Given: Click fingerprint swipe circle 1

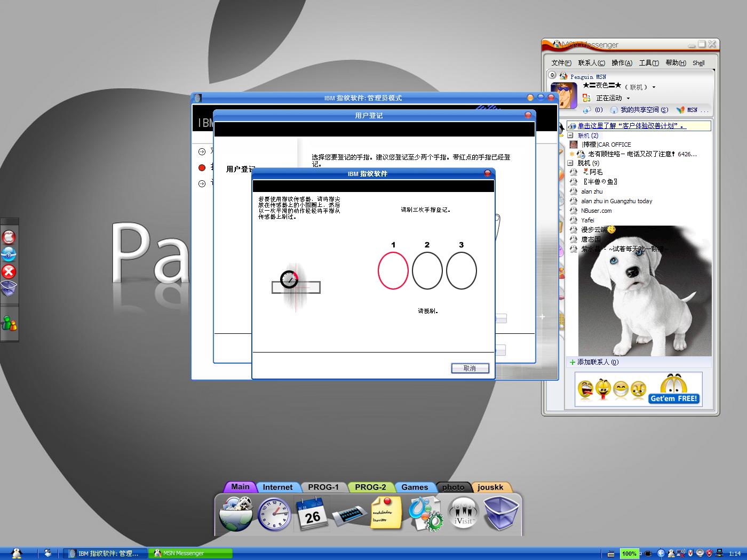Looking at the screenshot, I should pyautogui.click(x=393, y=270).
